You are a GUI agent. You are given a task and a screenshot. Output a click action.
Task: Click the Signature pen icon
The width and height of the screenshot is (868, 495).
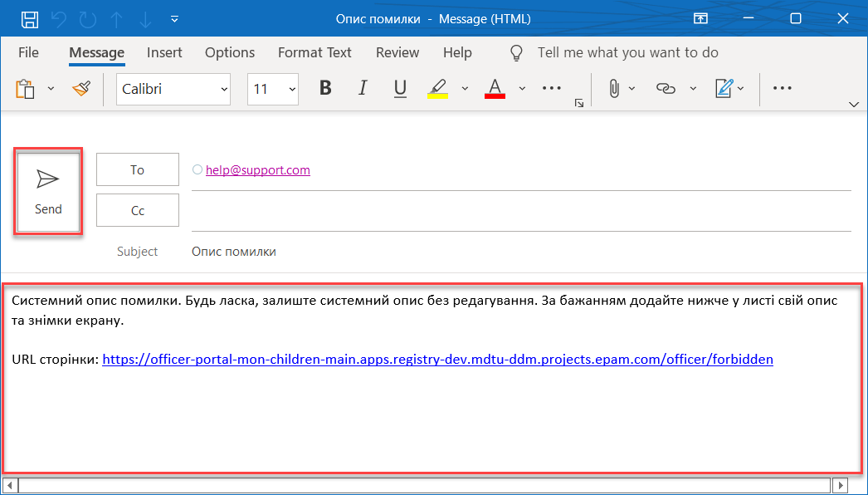coord(724,88)
